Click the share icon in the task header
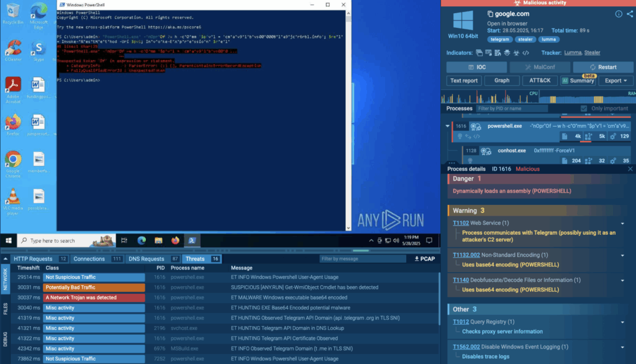 (x=630, y=14)
